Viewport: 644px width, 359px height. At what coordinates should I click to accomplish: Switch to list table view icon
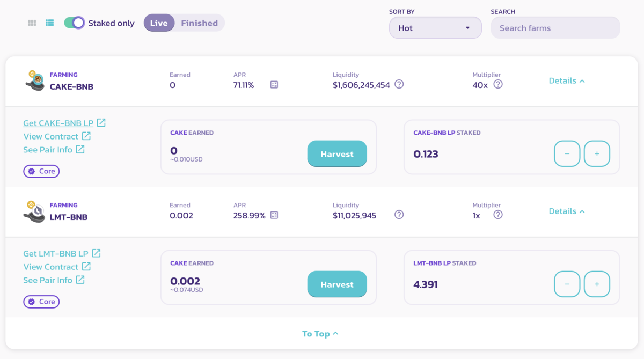[50, 23]
